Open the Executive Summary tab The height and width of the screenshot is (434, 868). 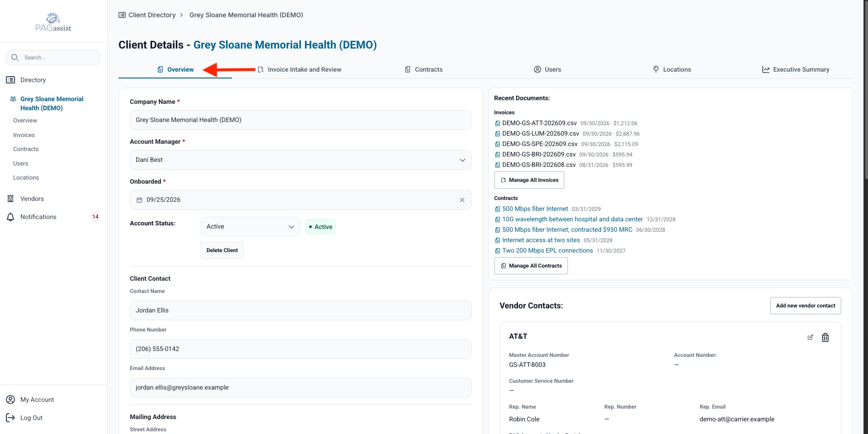click(796, 69)
